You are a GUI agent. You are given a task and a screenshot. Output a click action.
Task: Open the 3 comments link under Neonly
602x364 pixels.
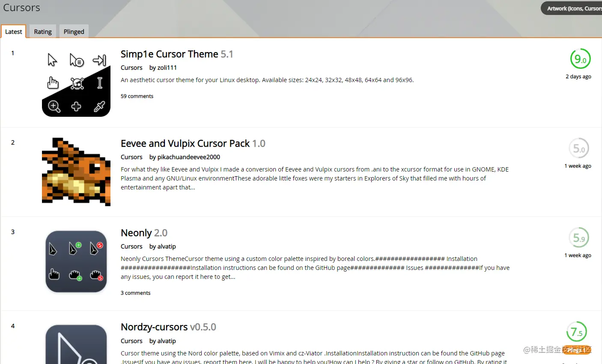click(x=136, y=293)
